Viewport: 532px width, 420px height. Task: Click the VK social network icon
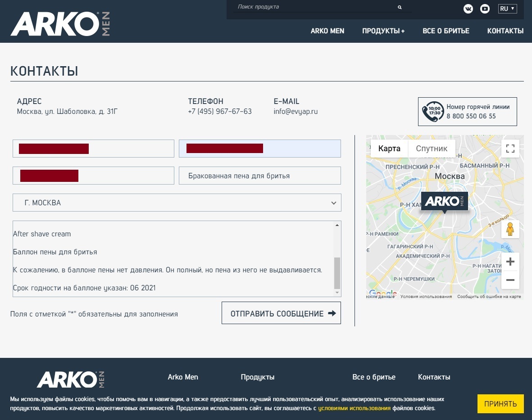468,9
